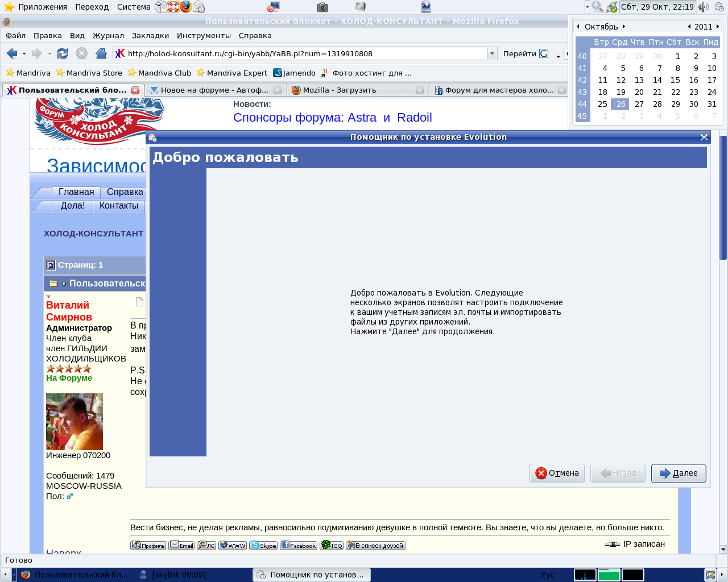Open the Mandriva Store bookmark
Image resolution: width=728 pixels, height=582 pixels.
(x=89, y=73)
